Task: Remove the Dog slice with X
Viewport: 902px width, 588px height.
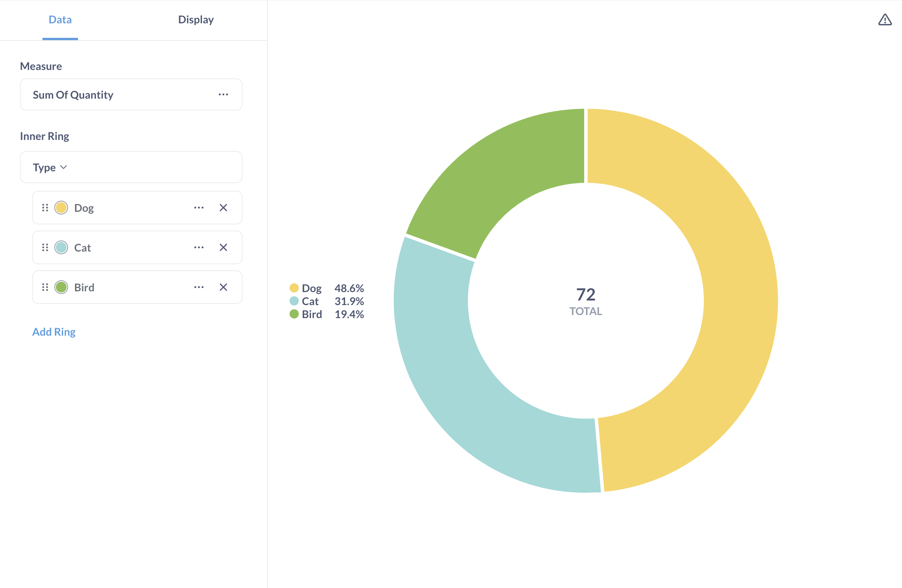Action: [x=223, y=208]
